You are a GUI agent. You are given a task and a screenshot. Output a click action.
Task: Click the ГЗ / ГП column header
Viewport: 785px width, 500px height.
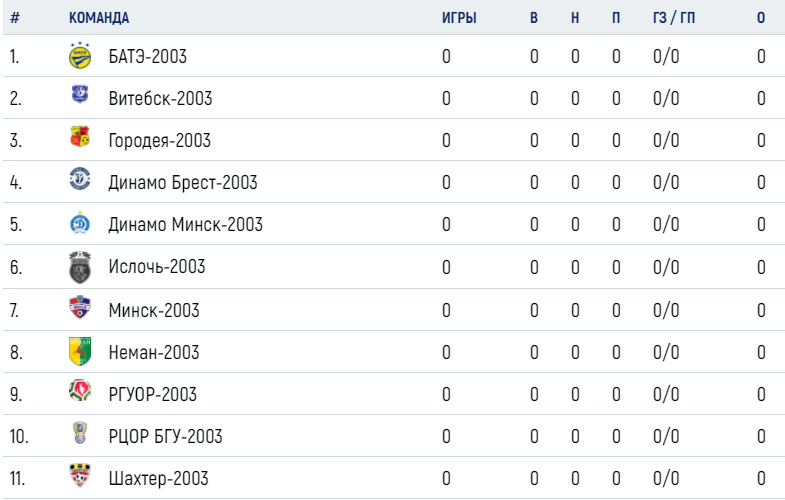674,18
